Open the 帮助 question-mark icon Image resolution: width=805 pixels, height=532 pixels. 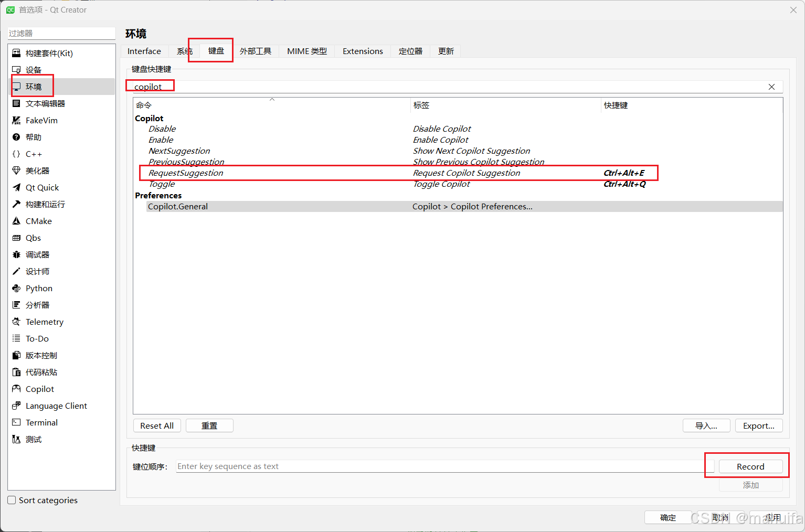click(16, 137)
